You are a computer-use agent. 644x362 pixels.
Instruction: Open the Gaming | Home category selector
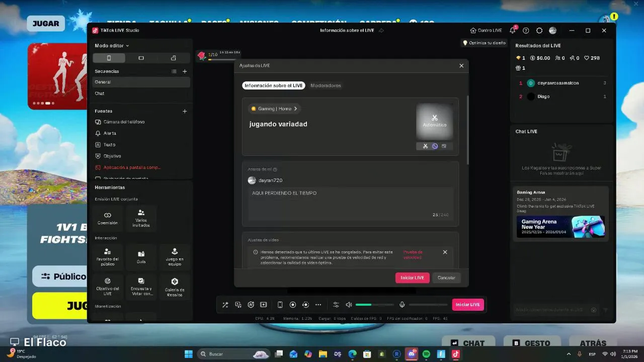tap(274, 109)
